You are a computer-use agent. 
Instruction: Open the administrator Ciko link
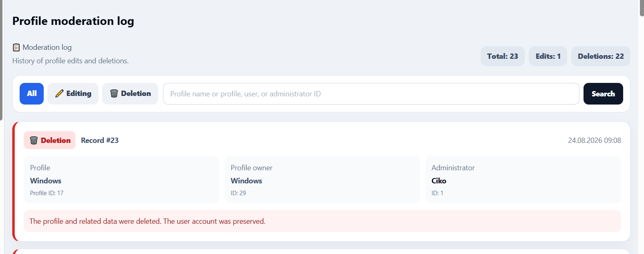[x=439, y=180]
